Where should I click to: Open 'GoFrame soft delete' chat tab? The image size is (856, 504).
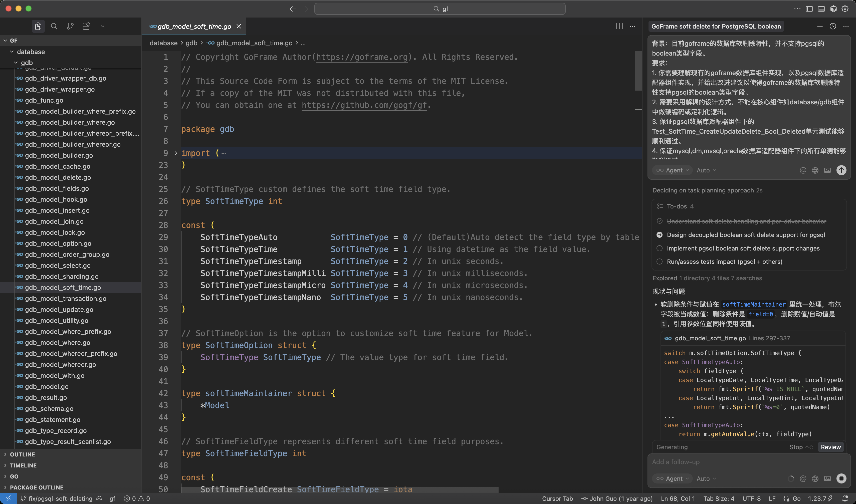[716, 26]
